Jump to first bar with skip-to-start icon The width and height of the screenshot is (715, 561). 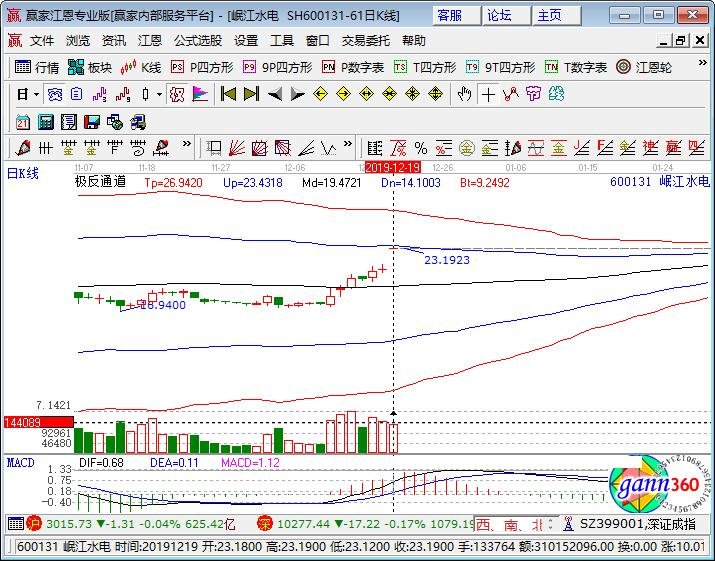pyautogui.click(x=228, y=94)
